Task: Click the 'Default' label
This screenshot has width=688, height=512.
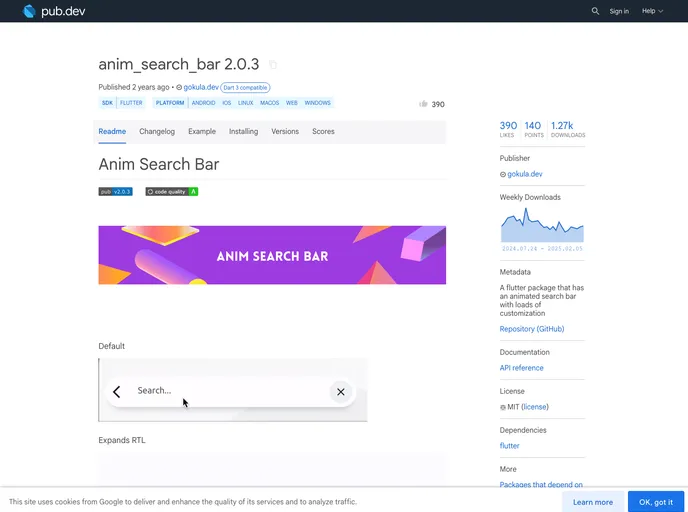Action: [111, 346]
